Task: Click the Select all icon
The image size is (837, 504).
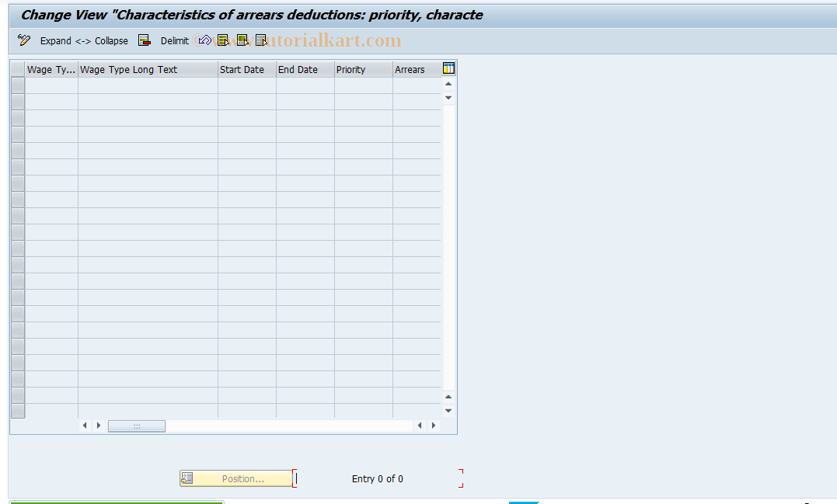Action: 223,40
